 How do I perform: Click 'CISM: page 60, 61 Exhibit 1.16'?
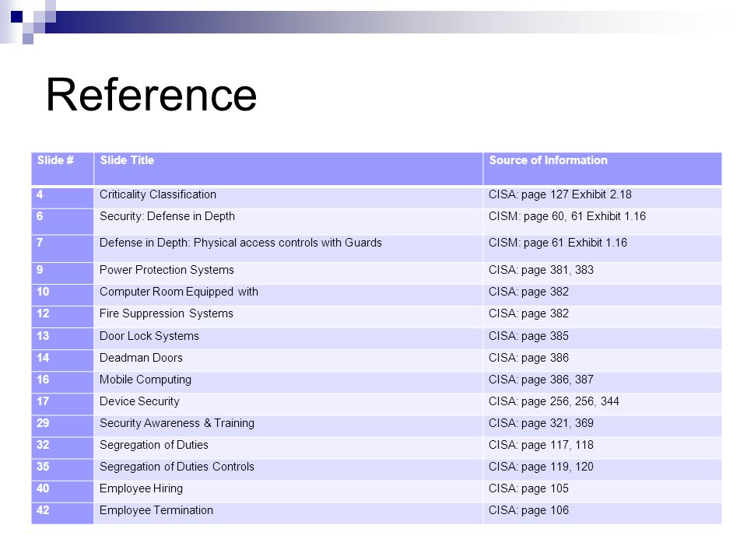602,222
